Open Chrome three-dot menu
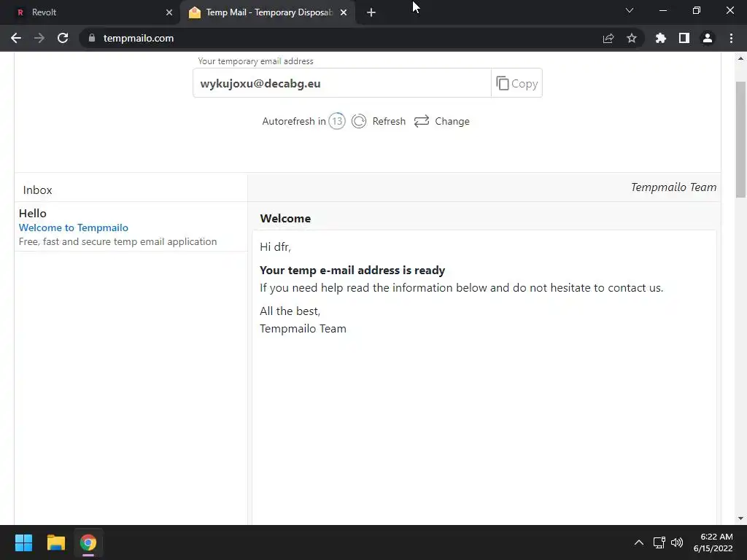 [x=731, y=38]
